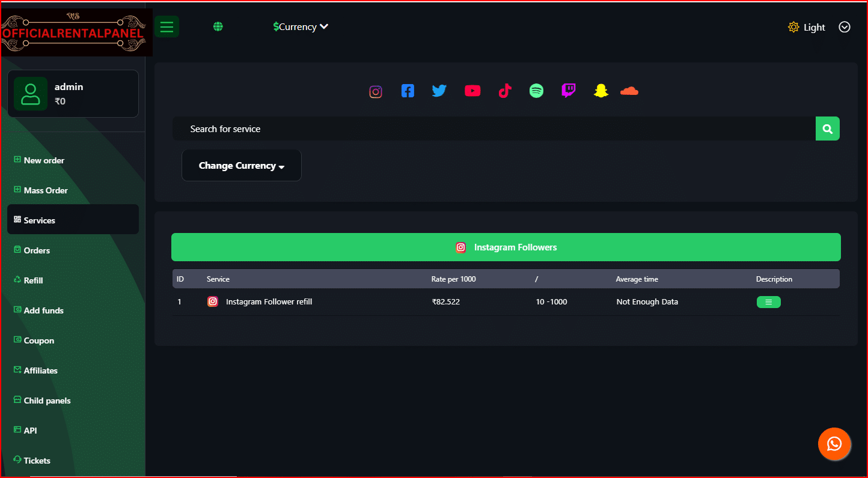Filter services by YouTube icon
Viewport: 868px width, 478px height.
(x=472, y=91)
